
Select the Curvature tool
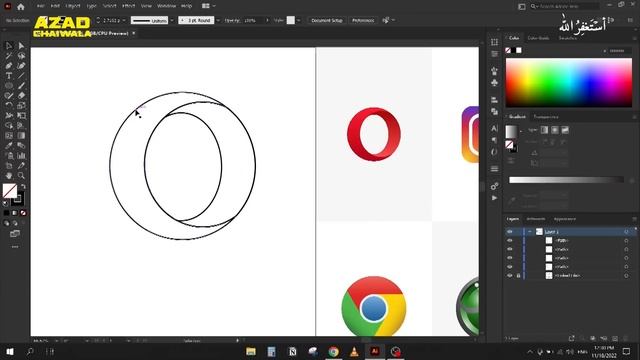point(21,66)
